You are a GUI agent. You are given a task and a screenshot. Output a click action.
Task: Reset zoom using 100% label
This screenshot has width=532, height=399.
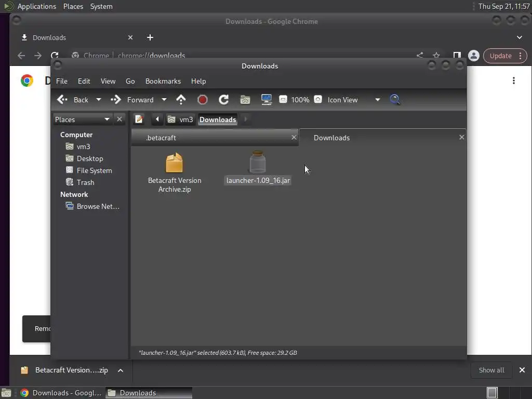point(300,100)
